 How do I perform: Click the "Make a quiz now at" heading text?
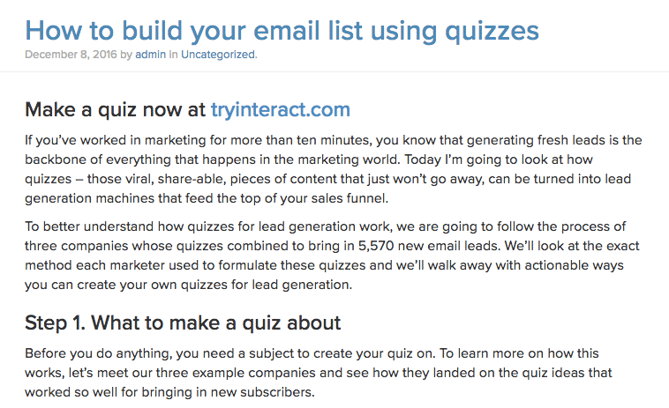115,108
